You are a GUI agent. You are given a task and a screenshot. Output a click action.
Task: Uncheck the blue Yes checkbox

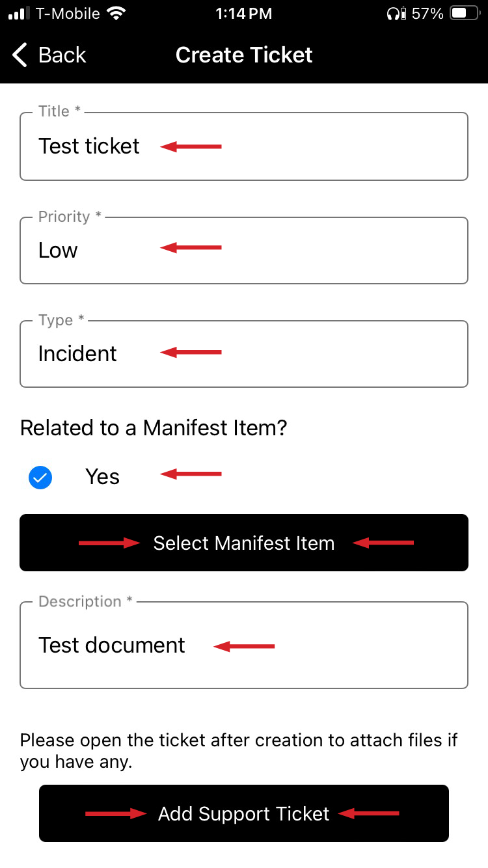tap(40, 478)
